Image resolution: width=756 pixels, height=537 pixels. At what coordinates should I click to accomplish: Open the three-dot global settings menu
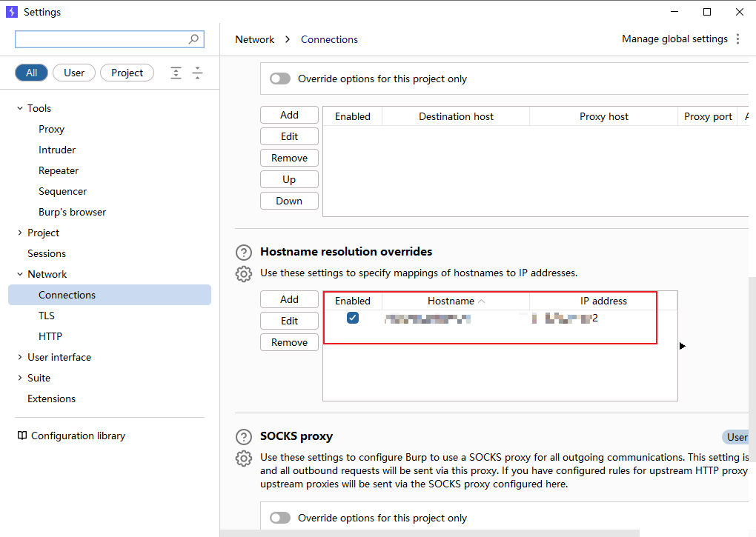[737, 39]
